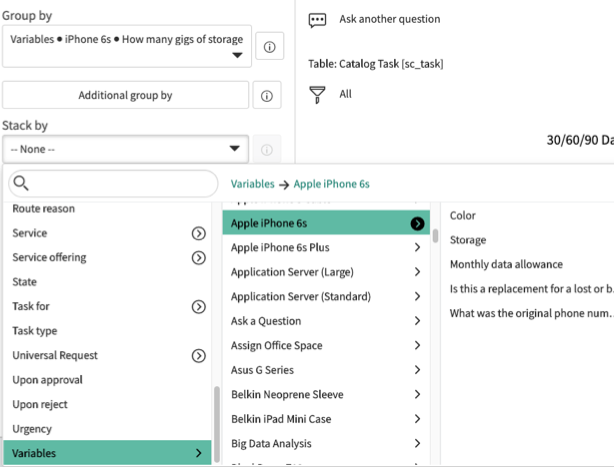This screenshot has width=614, height=467.
Task: Select the Upon approval field
Action: (x=107, y=380)
